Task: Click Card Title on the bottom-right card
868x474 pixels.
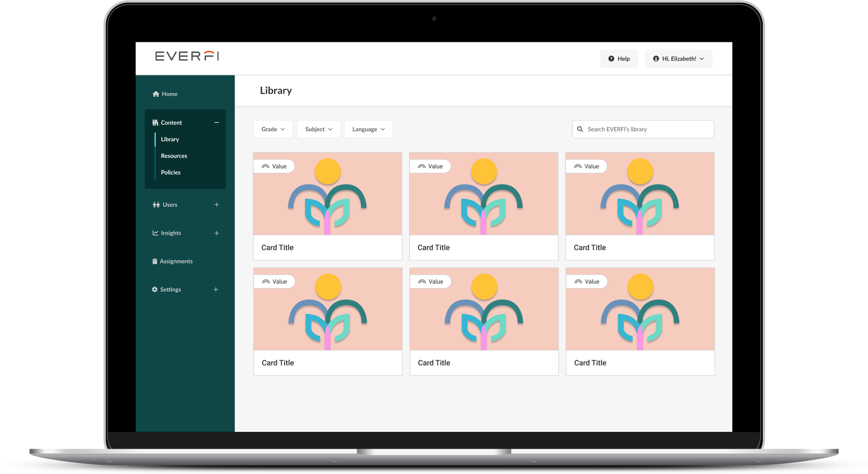Action: (x=590, y=363)
